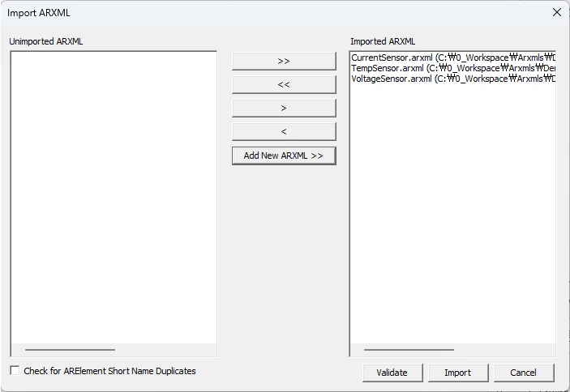The image size is (570, 392).
Task: Click the Imported ARXML list horizontal scrollbar thumb
Action: click(409, 350)
